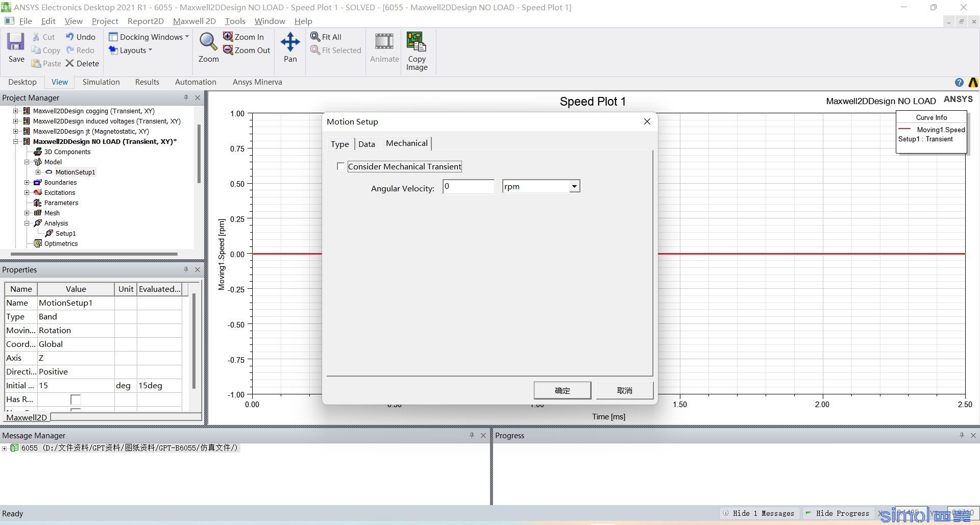This screenshot has height=525, width=980.
Task: Pin the Project Manager panel
Action: coord(186,97)
